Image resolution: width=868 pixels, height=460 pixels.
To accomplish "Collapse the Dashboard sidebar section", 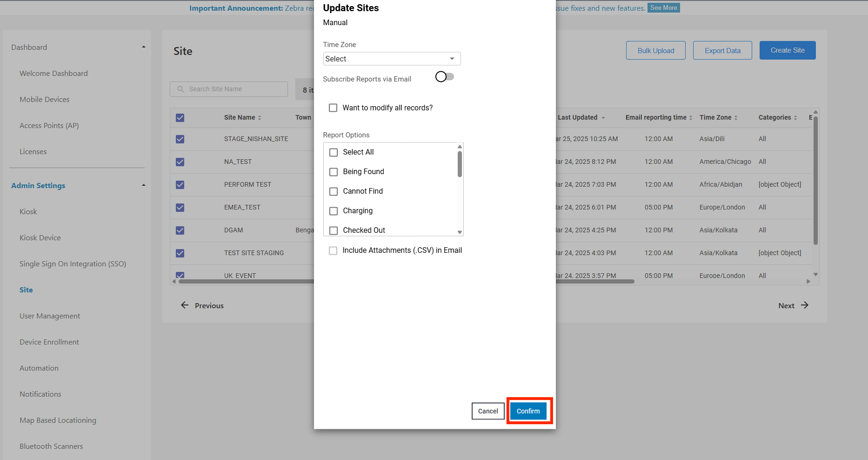I will pyautogui.click(x=144, y=47).
